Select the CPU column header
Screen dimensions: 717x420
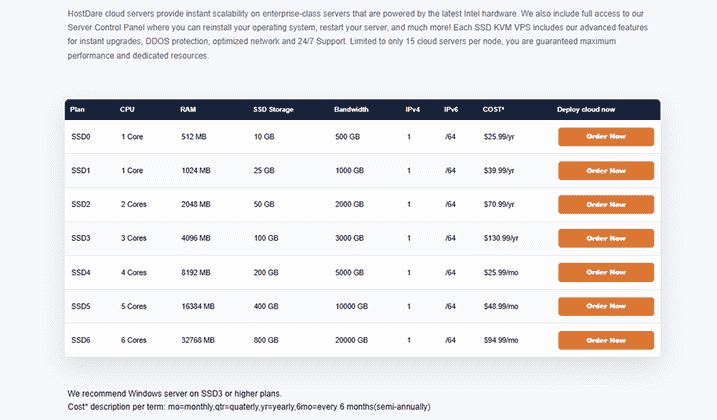click(x=127, y=109)
